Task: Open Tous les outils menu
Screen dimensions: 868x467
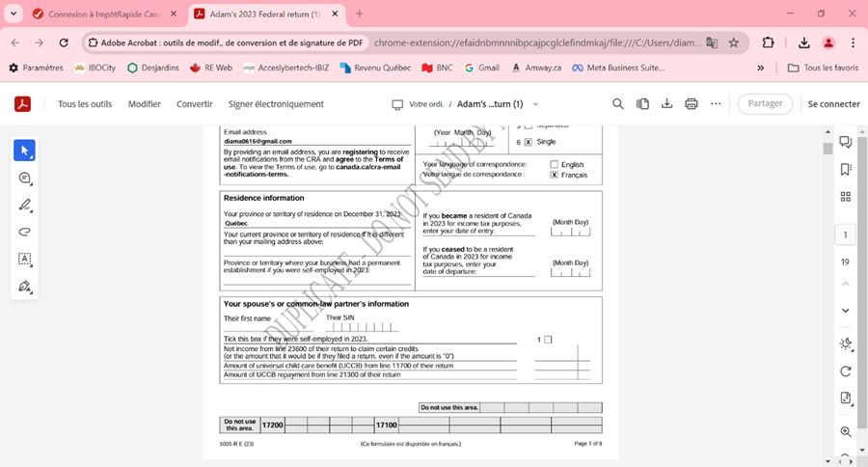Action: point(85,104)
